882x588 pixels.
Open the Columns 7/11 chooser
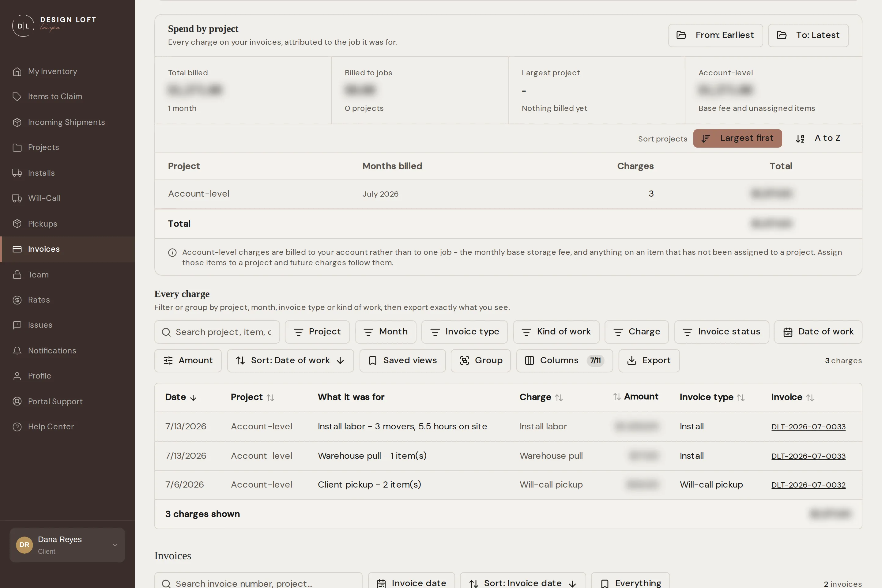tap(564, 361)
